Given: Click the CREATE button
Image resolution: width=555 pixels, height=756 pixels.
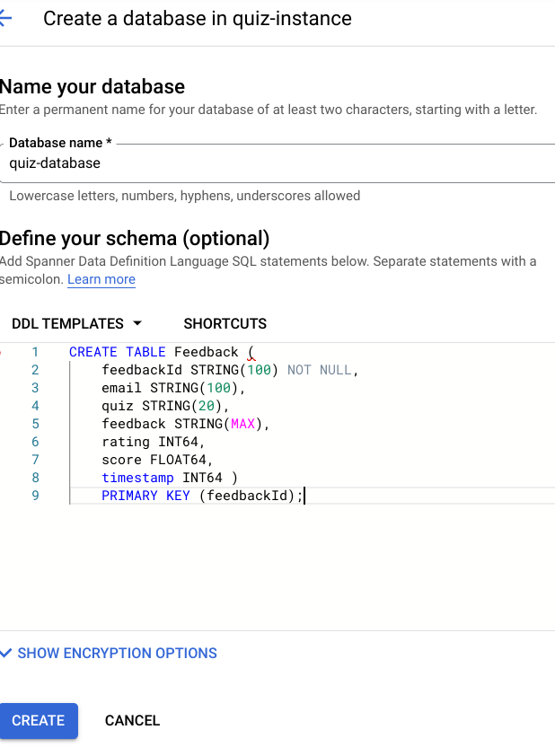Looking at the screenshot, I should (x=39, y=720).
